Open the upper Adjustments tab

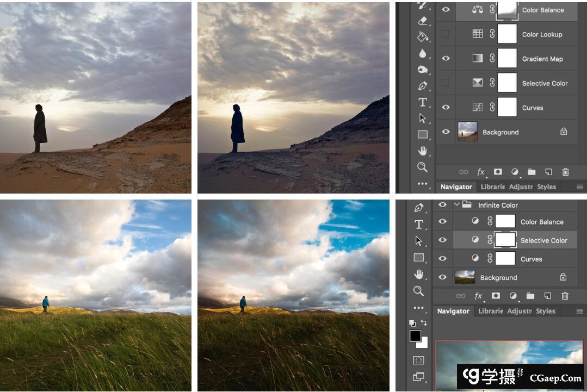click(521, 187)
